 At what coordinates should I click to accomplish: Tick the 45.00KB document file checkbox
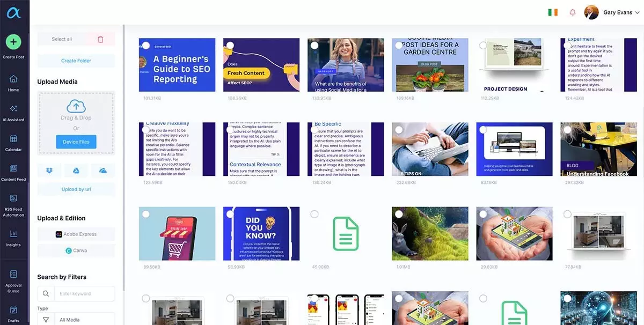[x=314, y=214]
